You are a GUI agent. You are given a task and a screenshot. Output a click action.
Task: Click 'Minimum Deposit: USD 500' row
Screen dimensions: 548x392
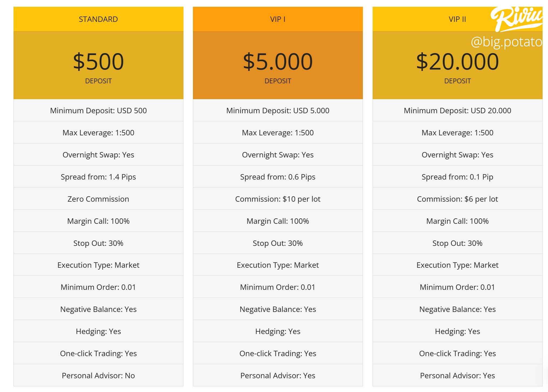98,111
